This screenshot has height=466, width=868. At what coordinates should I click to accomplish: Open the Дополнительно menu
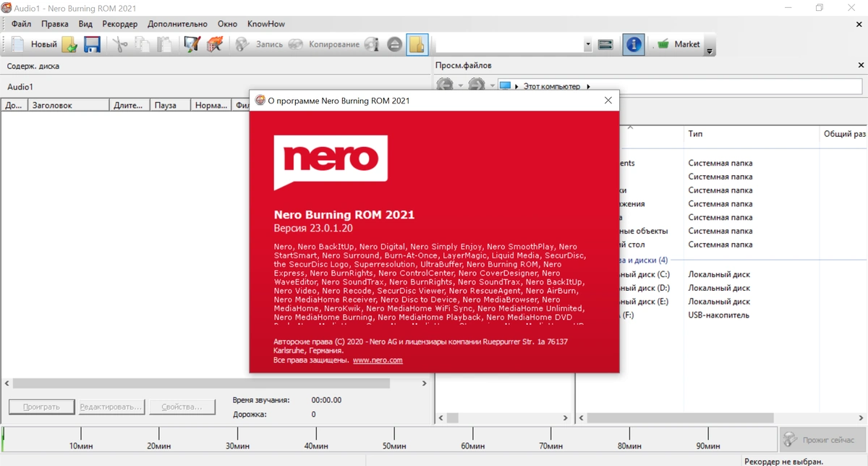pyautogui.click(x=177, y=24)
